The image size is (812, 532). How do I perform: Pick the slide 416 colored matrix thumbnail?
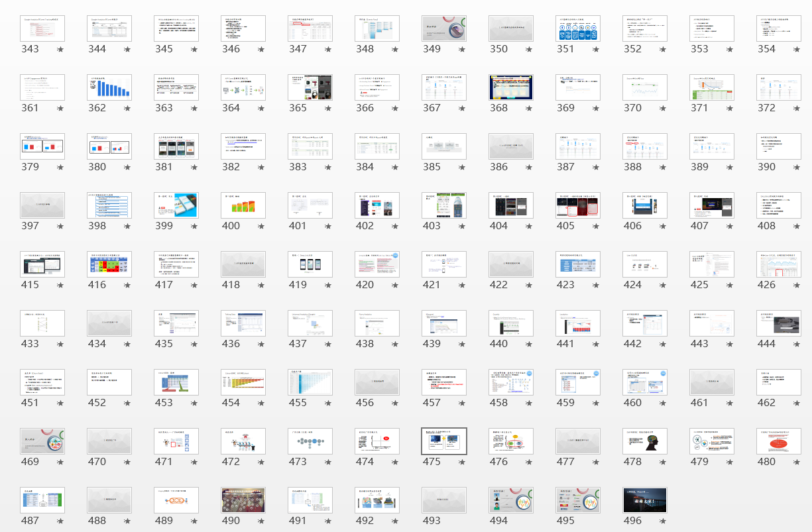click(x=109, y=264)
